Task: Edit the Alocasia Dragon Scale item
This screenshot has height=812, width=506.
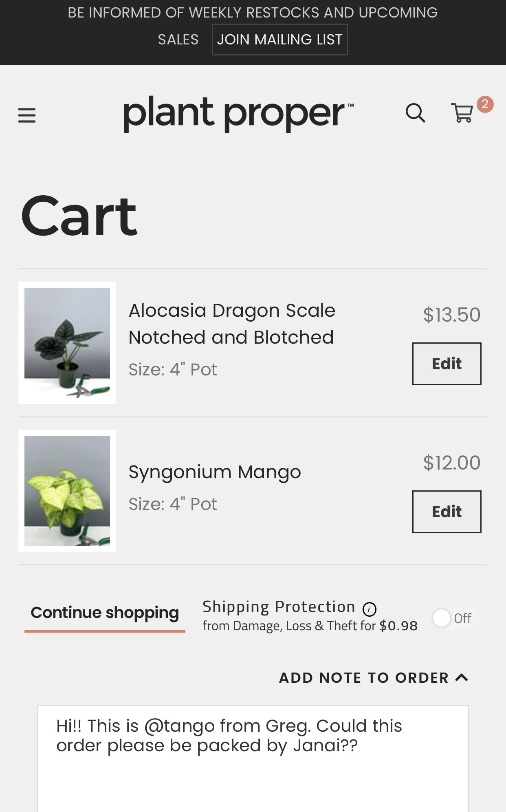Action: click(447, 364)
